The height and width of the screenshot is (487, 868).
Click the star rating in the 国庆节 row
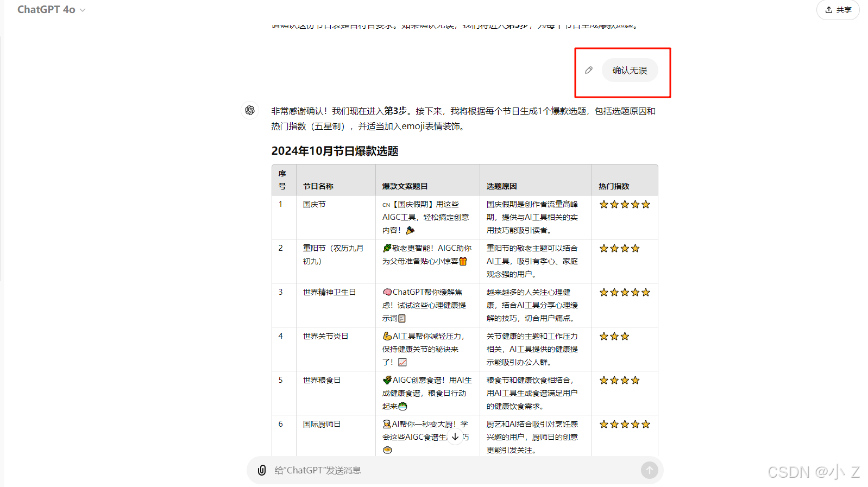click(625, 205)
